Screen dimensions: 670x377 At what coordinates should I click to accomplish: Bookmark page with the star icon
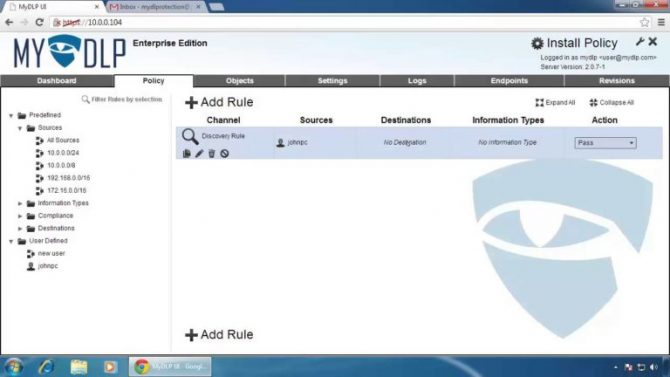tap(644, 22)
